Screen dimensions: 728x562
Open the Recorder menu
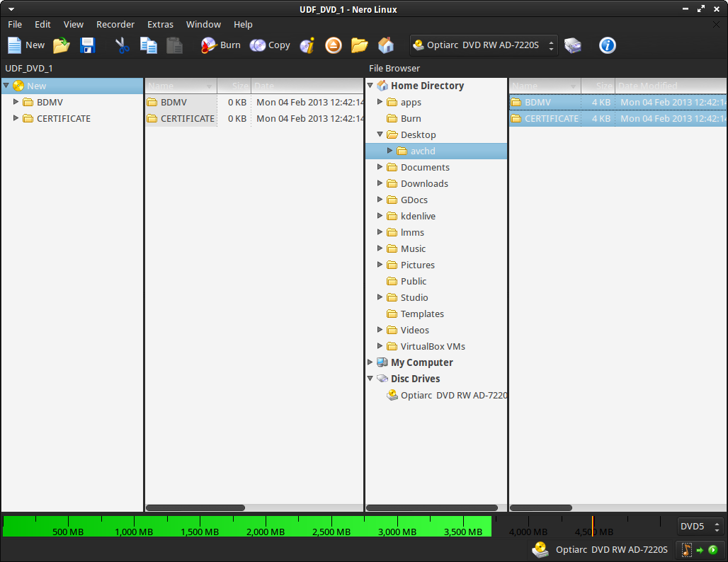coord(115,24)
